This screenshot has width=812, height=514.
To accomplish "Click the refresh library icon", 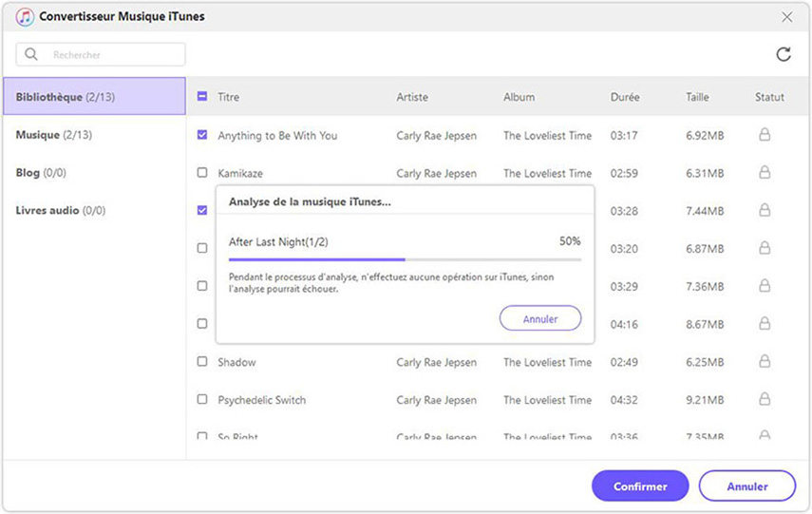I will click(783, 54).
